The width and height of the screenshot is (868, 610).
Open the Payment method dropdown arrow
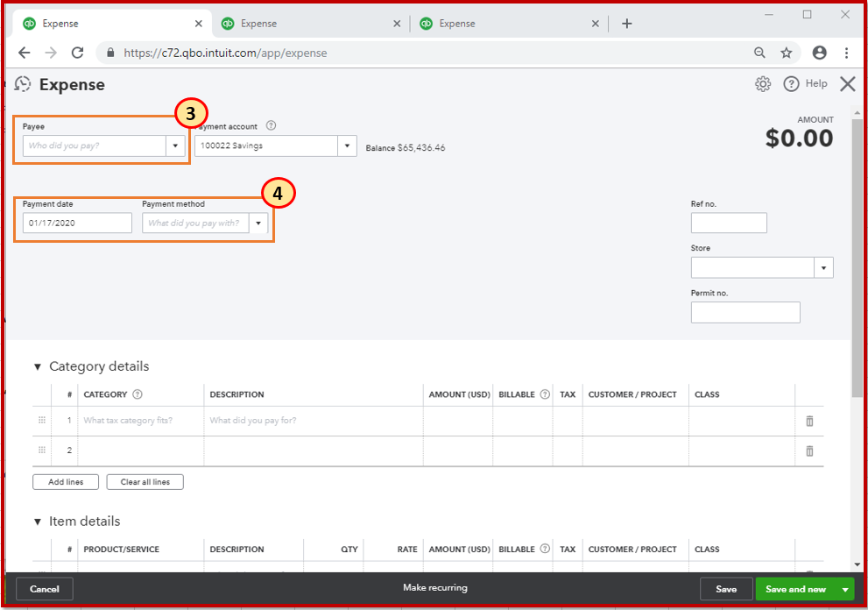tap(258, 223)
